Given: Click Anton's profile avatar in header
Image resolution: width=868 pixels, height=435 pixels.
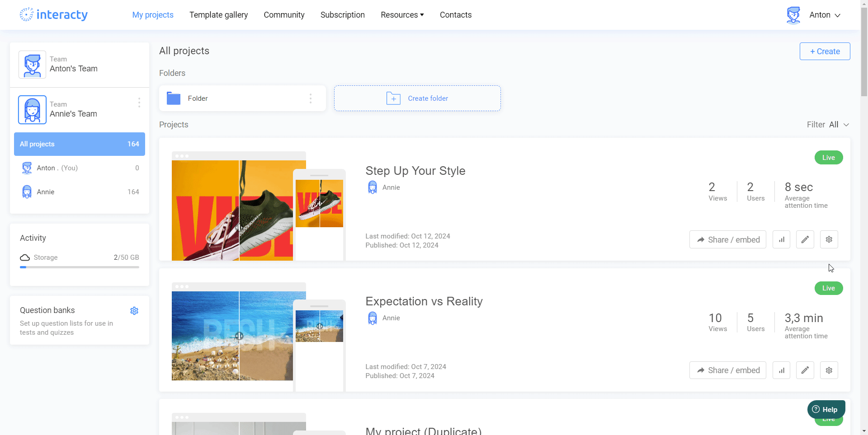Looking at the screenshot, I should coord(793,15).
